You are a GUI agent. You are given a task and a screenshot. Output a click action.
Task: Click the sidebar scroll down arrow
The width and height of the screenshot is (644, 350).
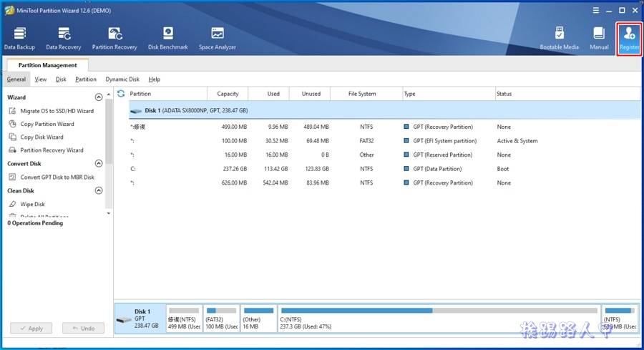tap(109, 213)
